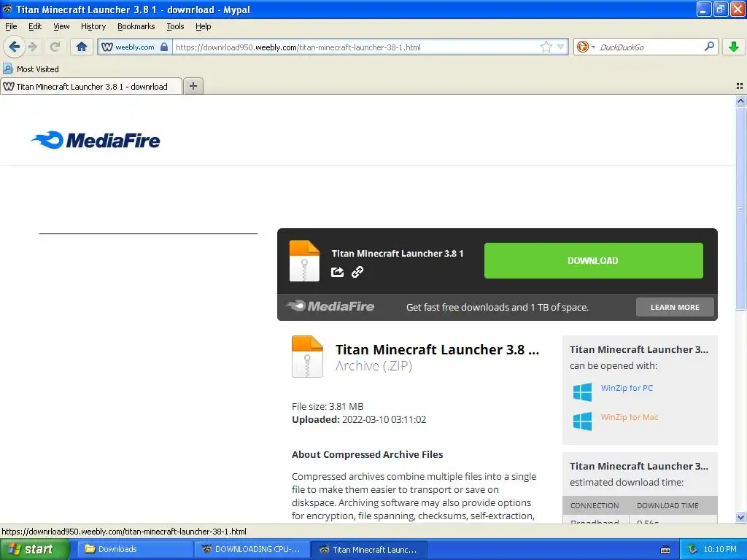Click the MediaFire logo at the top
This screenshot has width=747, height=560.
click(96, 140)
